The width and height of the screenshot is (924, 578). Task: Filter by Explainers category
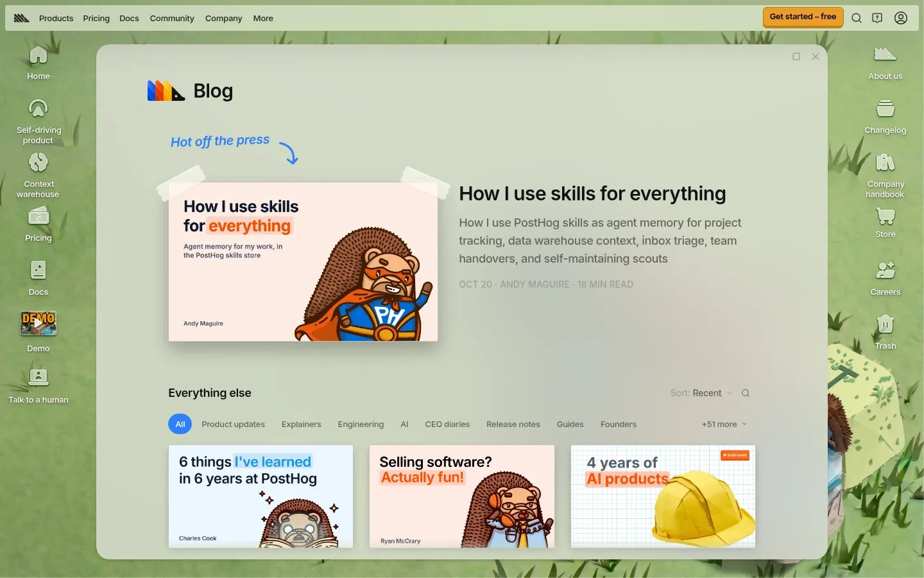point(301,425)
